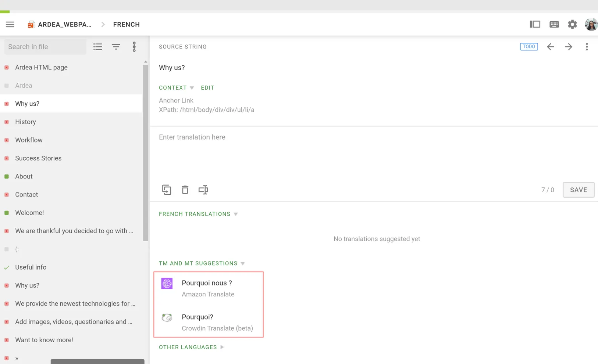Open keyboard shortcuts icon
Viewport: 598px width, 364px height.
(x=554, y=25)
